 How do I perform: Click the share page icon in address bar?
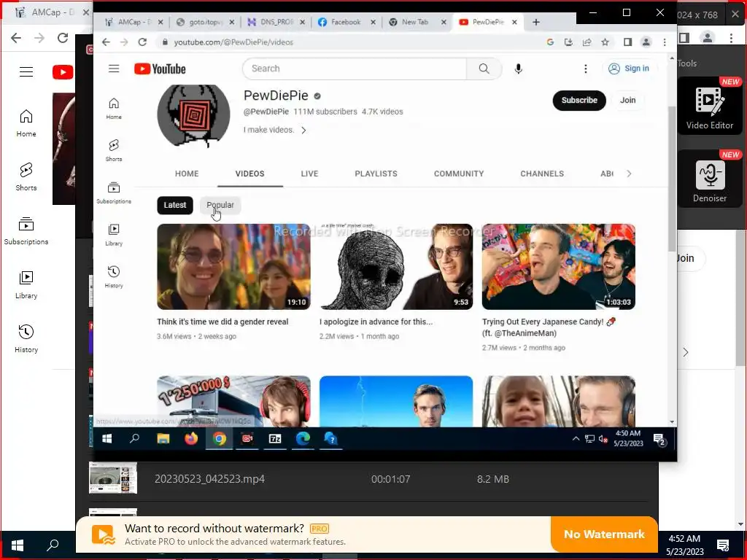point(587,42)
